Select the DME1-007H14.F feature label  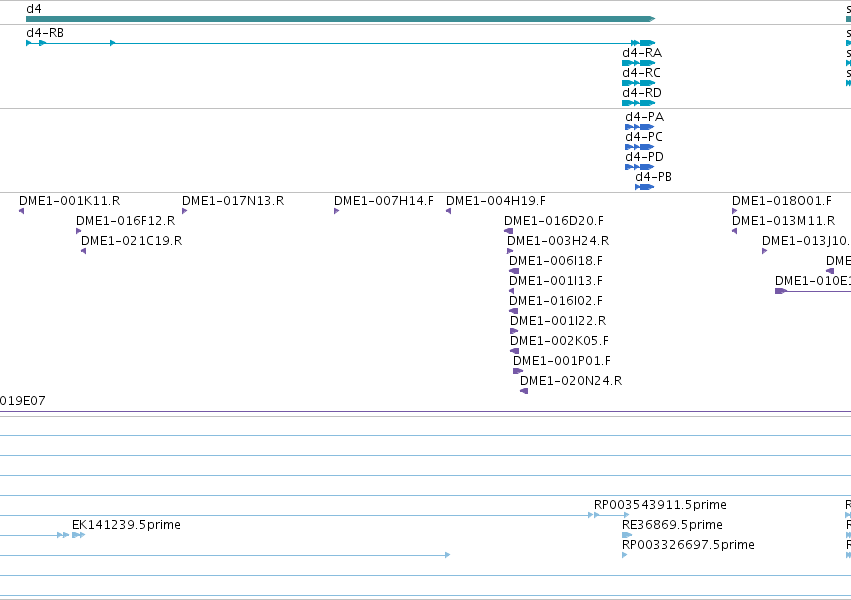[384, 201]
